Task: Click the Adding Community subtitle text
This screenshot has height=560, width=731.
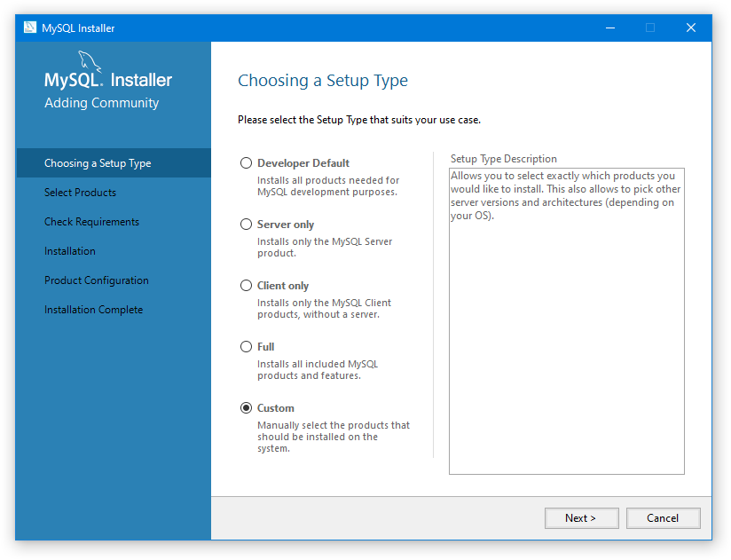Action: point(101,103)
